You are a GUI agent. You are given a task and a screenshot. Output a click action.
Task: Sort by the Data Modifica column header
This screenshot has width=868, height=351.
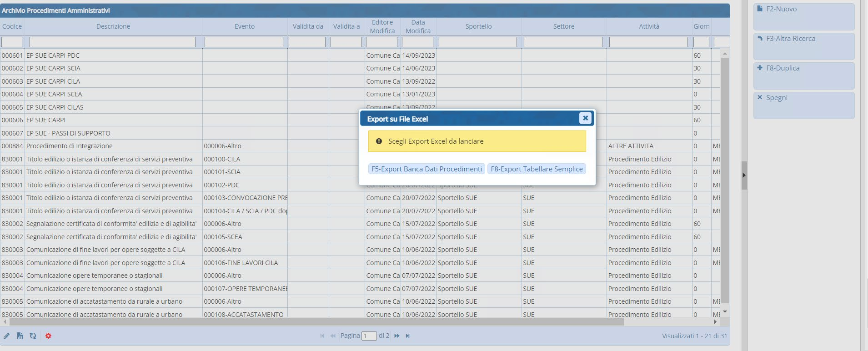click(x=418, y=26)
